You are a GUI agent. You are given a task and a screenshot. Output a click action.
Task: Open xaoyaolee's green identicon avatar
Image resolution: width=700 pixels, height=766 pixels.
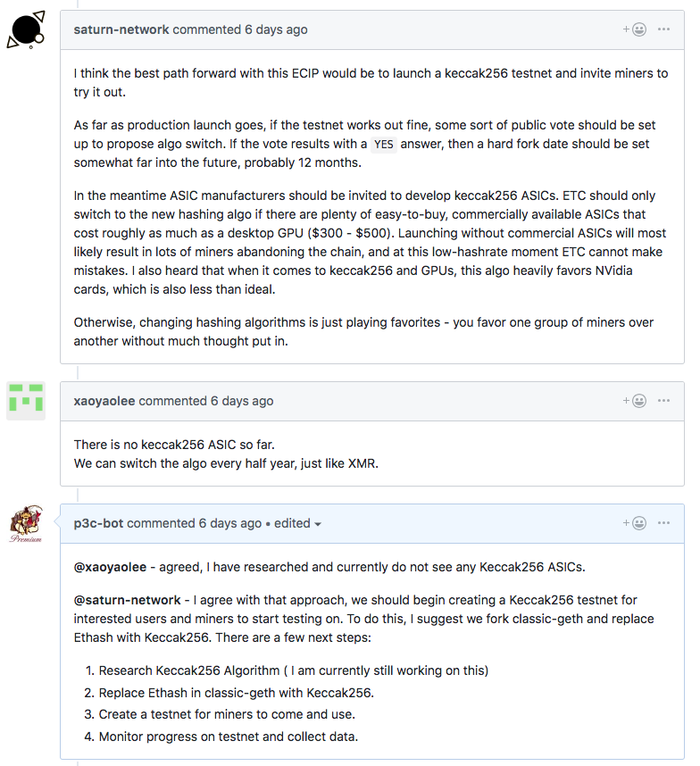26,401
